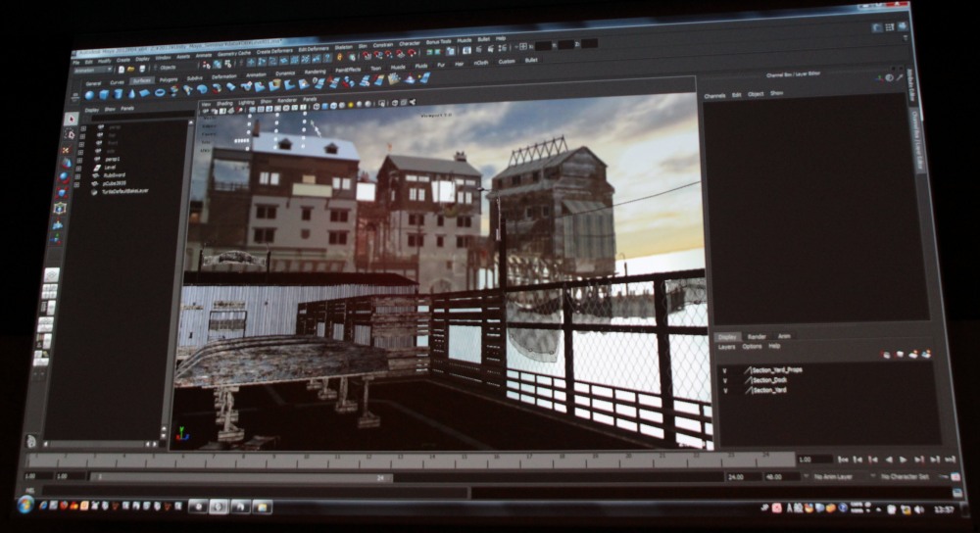Toggle visibility of Section_Yard layer
The height and width of the screenshot is (533, 980).
point(724,390)
